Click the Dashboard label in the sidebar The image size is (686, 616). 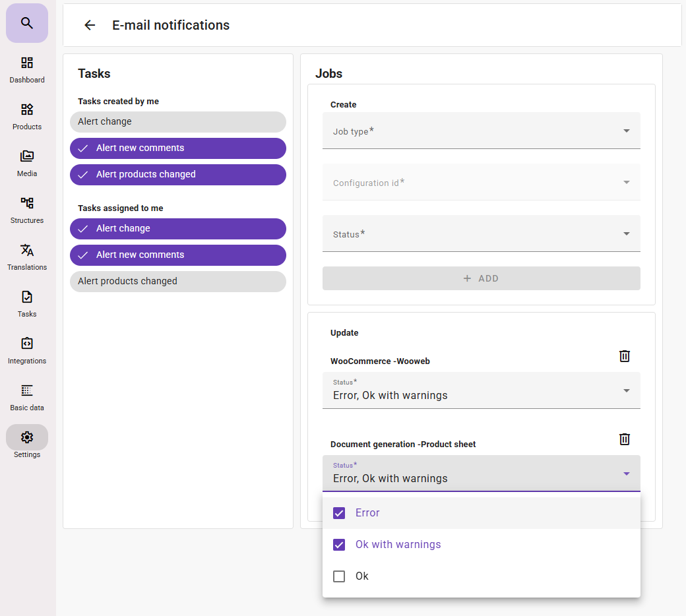(26, 80)
